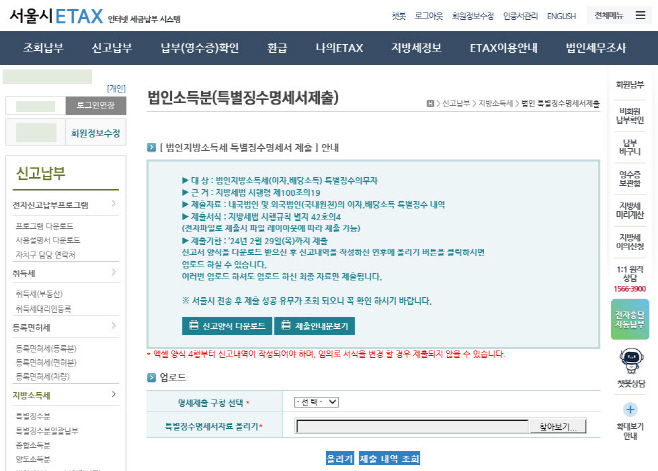The height and width of the screenshot is (471, 658).
Task: Select 취득세(부동산) in the sidebar
Action: (39, 294)
